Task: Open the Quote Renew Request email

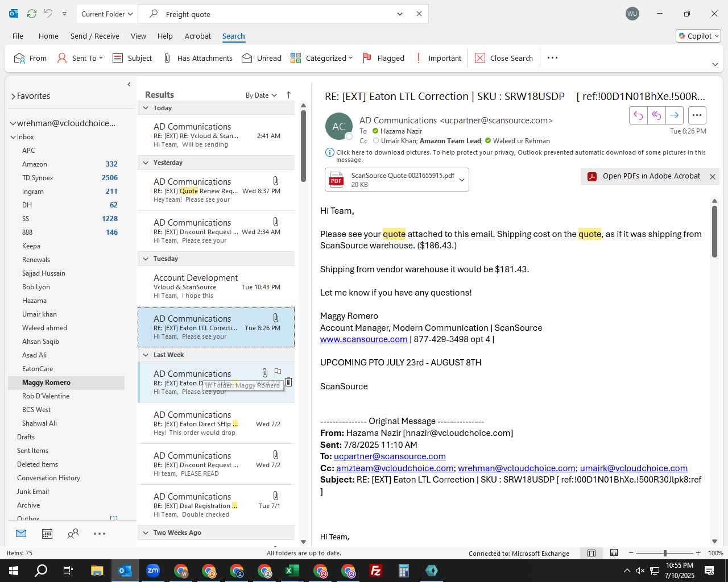Action: (216, 190)
